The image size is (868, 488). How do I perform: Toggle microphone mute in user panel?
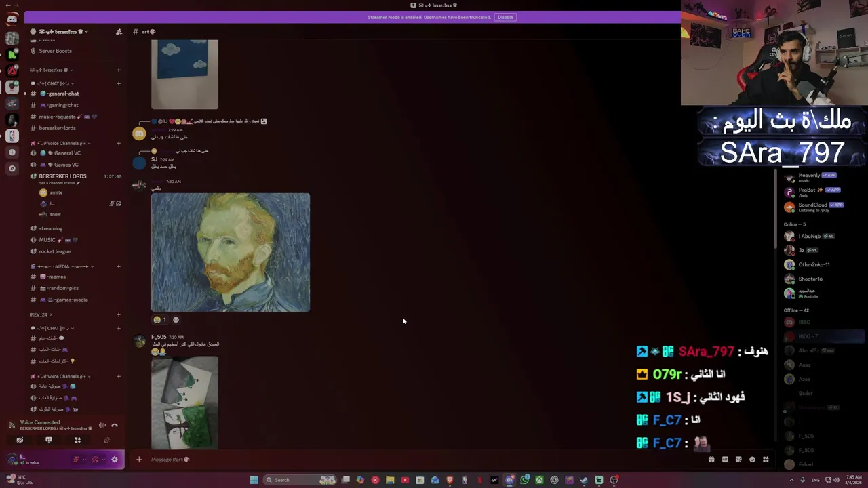(x=76, y=460)
